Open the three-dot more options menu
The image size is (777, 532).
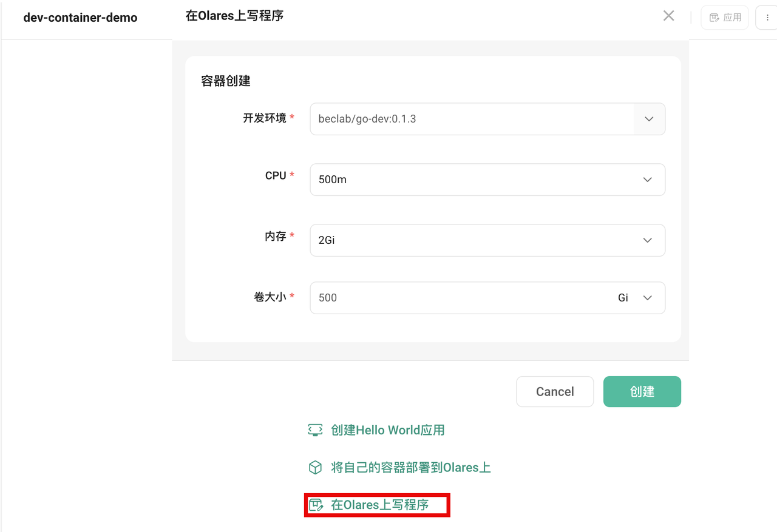coord(767,18)
